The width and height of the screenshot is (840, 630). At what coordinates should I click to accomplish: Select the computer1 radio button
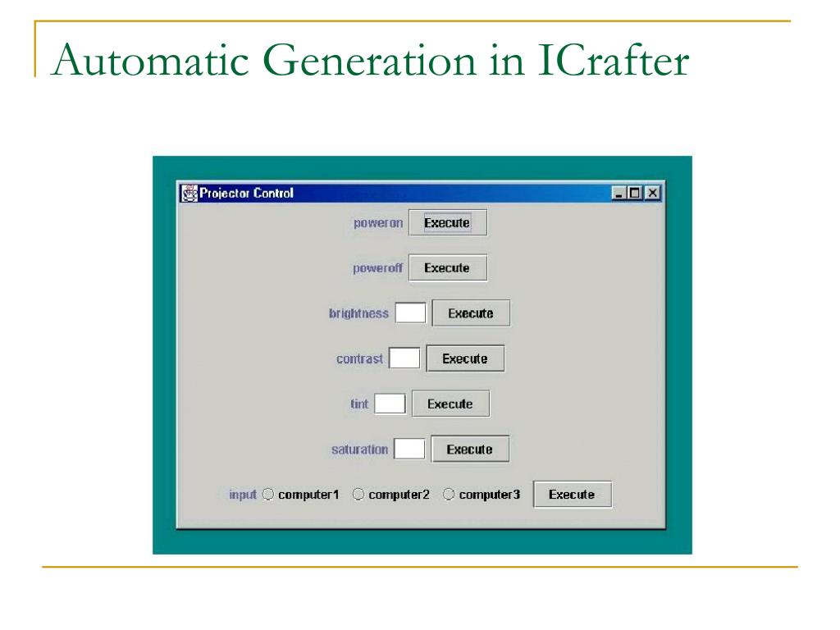[x=268, y=495]
